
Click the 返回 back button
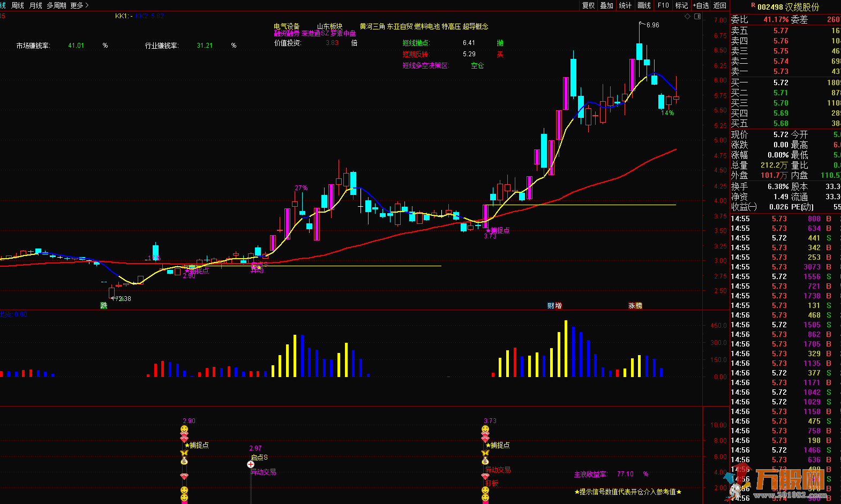[x=720, y=5]
